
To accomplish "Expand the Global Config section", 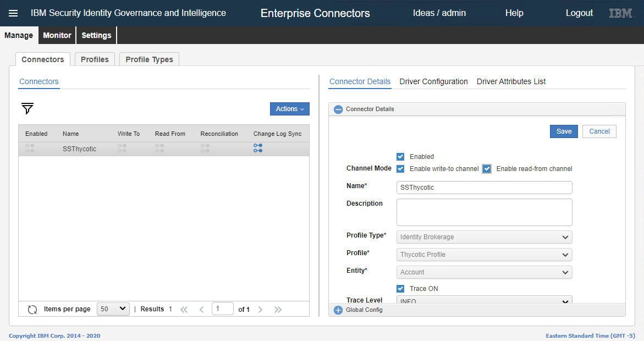I will click(338, 310).
